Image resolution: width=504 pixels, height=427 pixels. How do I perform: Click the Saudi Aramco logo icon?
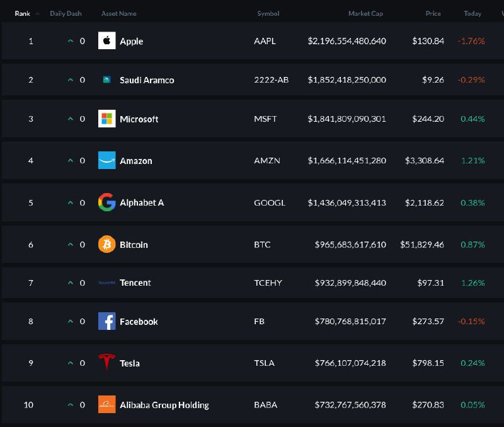pyautogui.click(x=107, y=80)
